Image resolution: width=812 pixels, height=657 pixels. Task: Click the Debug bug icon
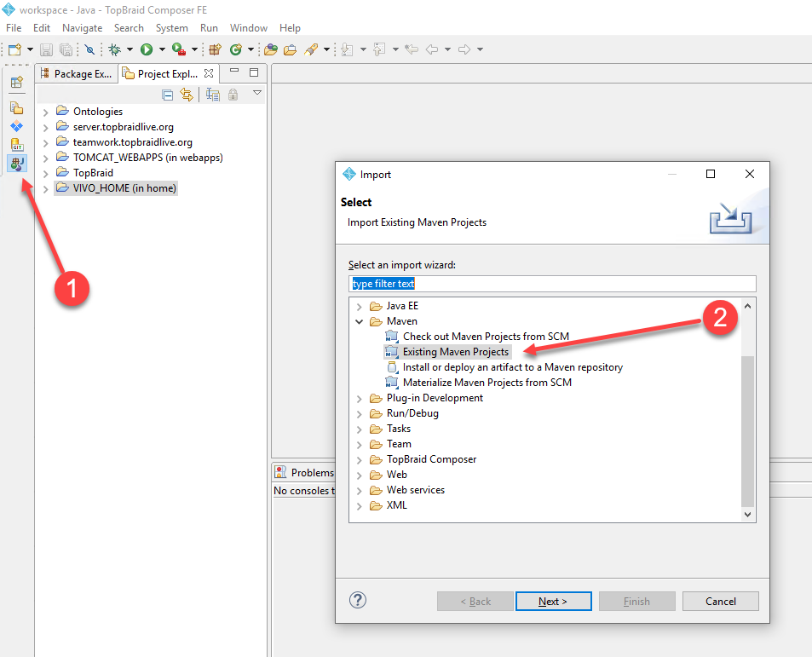(x=114, y=49)
